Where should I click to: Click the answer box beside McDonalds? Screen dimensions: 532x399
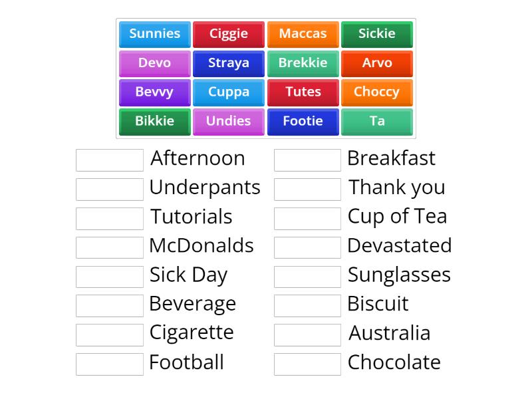point(109,247)
